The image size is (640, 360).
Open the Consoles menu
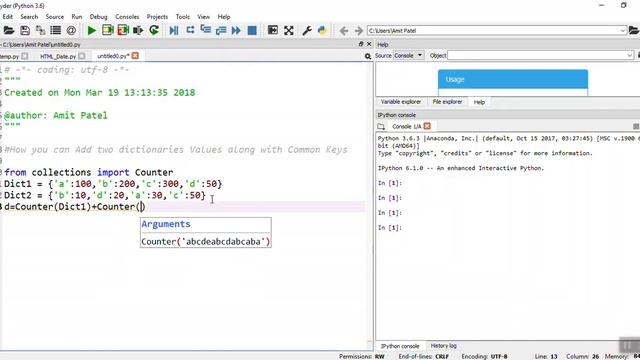click(x=127, y=17)
